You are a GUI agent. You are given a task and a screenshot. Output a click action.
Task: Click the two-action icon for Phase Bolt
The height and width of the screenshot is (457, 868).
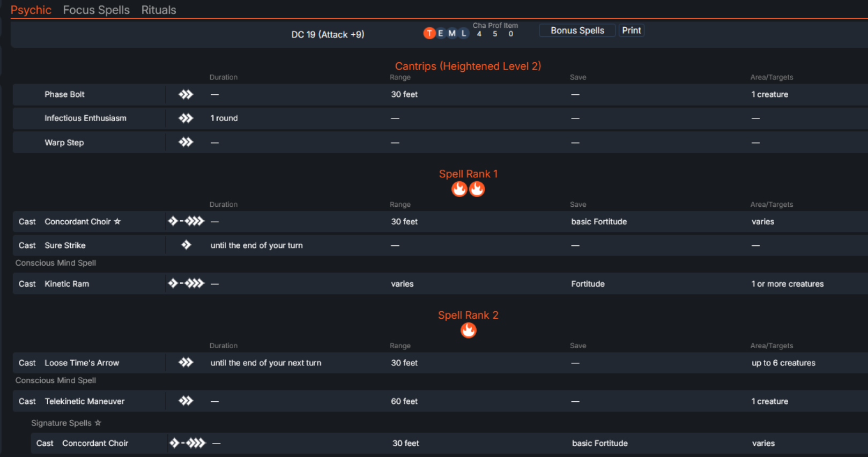[x=186, y=94]
